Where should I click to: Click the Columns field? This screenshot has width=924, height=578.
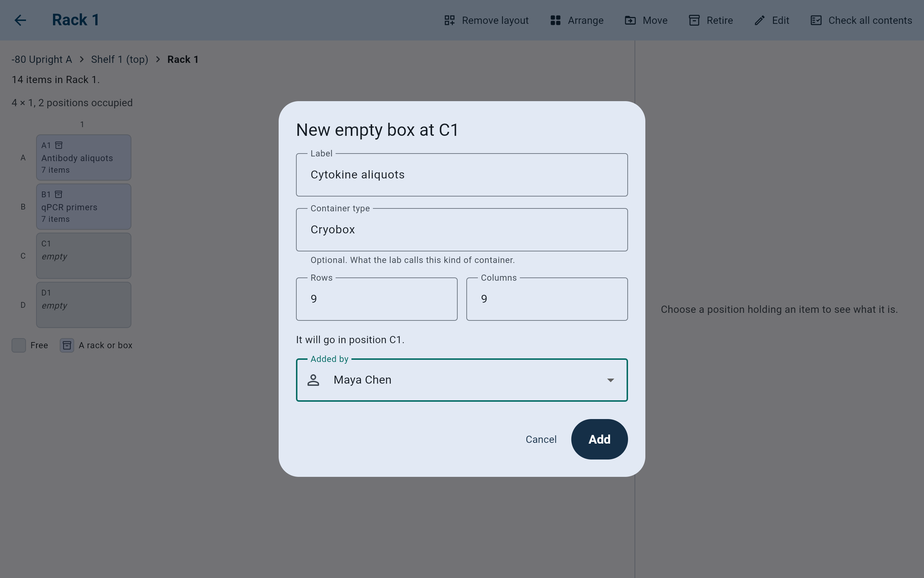[x=547, y=299]
